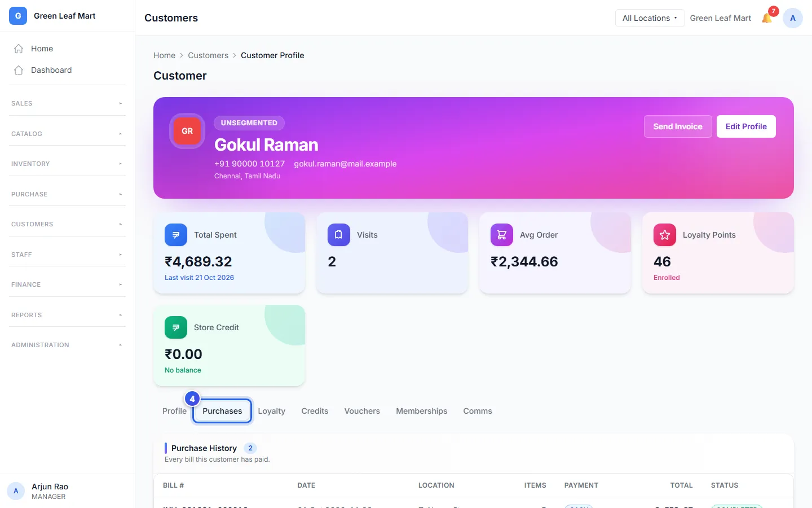Go to Customers breadcrumb link
The image size is (812, 508).
tap(208, 55)
